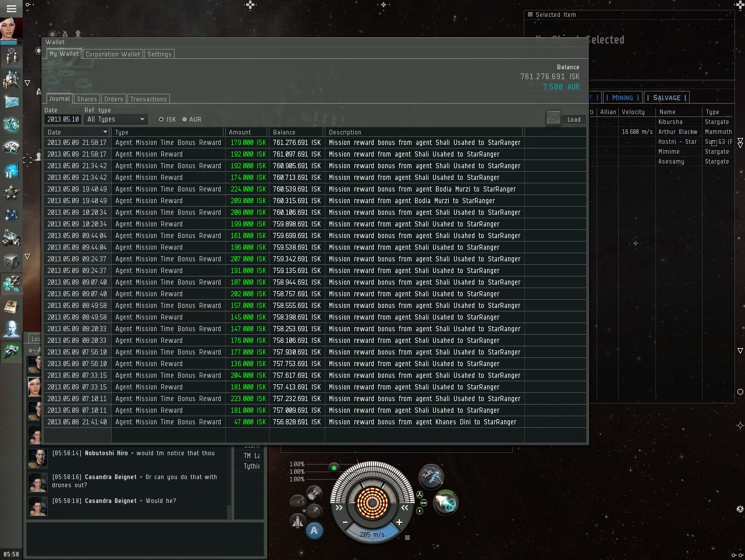Click the Wallet icon in the Neocom
745x560 pixels.
click(11, 283)
